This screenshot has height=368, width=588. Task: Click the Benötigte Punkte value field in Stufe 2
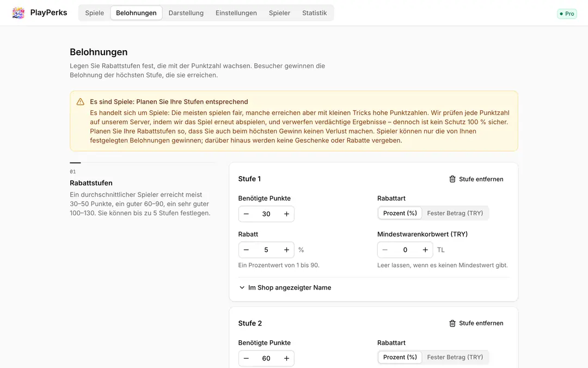click(266, 359)
